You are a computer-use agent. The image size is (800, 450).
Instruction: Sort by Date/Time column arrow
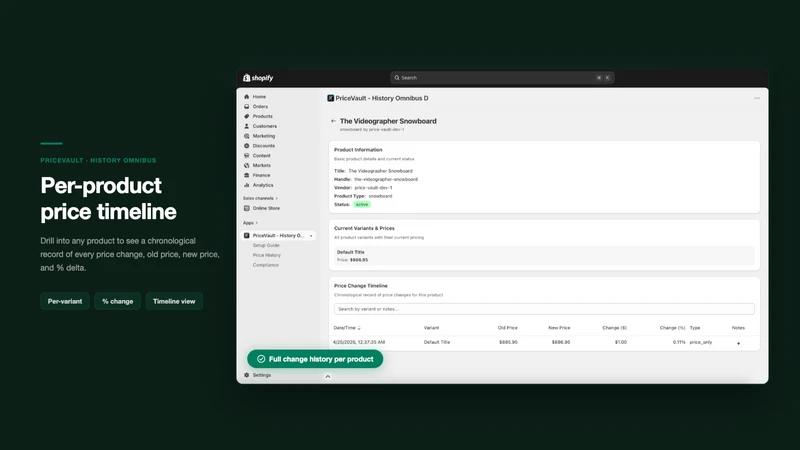[x=359, y=328]
